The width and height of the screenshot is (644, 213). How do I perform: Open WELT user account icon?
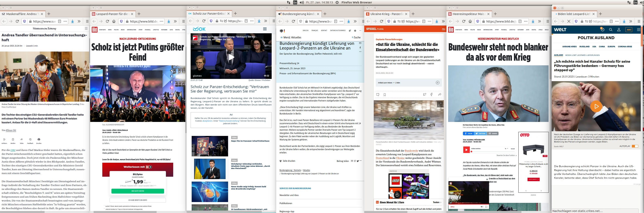[x=619, y=30]
